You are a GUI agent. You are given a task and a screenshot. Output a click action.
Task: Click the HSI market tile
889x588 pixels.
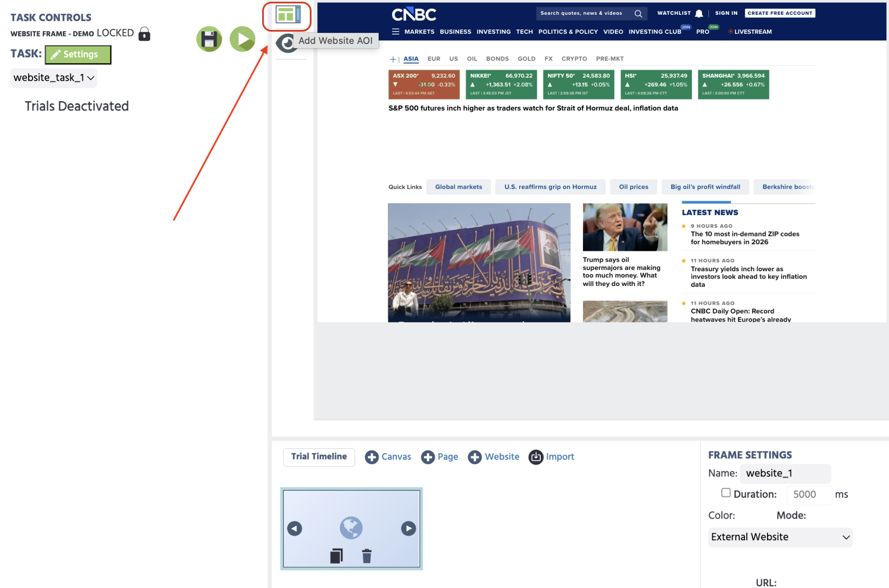[x=655, y=84]
